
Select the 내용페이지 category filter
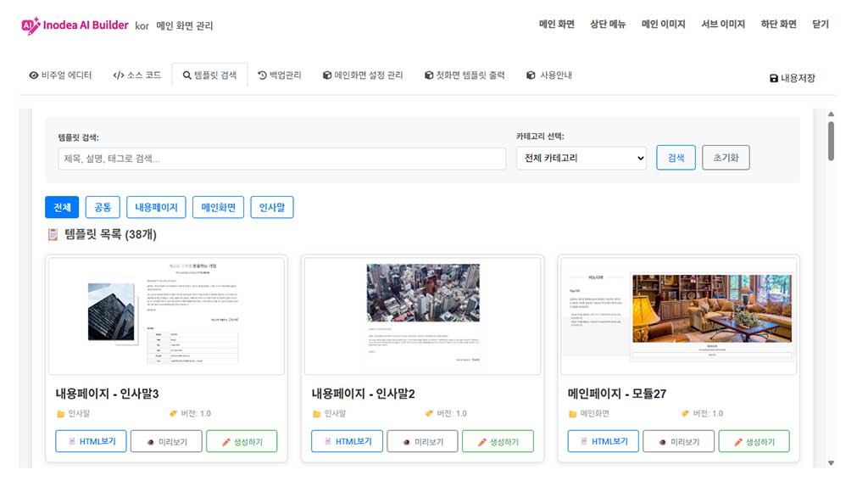click(x=156, y=207)
